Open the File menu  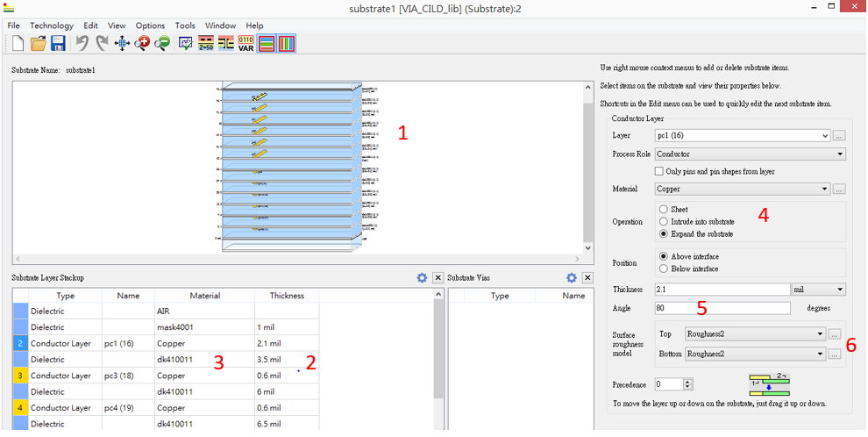(13, 25)
